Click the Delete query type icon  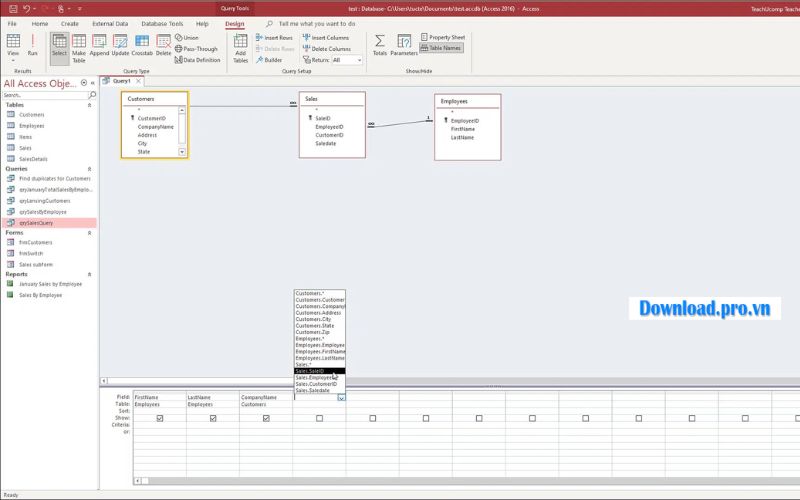click(163, 45)
